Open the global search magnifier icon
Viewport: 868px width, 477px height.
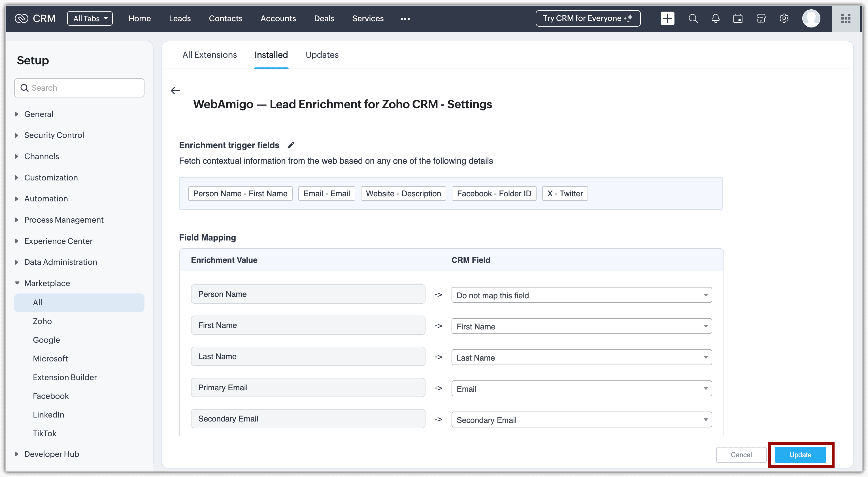tap(693, 18)
